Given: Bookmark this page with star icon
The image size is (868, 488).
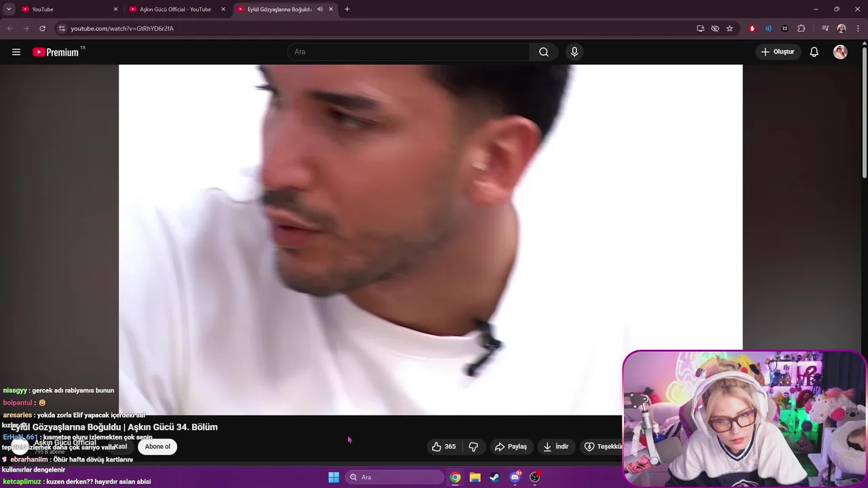Looking at the screenshot, I should tap(730, 28).
